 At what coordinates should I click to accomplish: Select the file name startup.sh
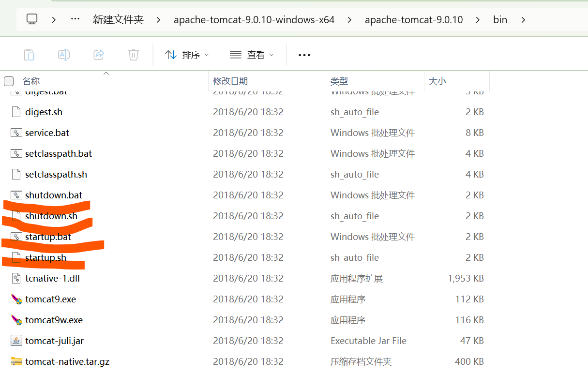click(x=45, y=257)
